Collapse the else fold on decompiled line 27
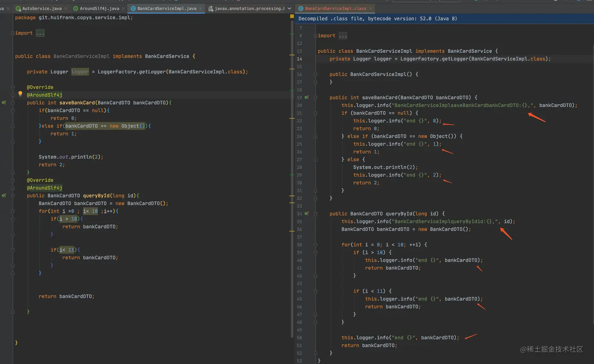 tap(315, 159)
